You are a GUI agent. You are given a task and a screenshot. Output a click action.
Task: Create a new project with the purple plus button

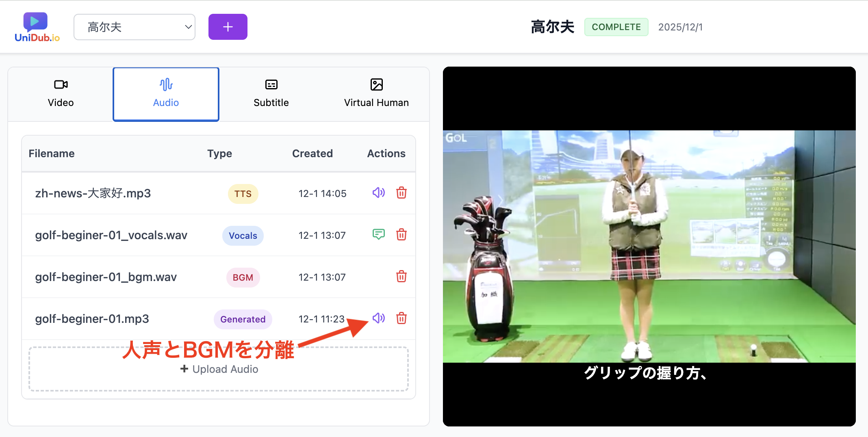228,26
